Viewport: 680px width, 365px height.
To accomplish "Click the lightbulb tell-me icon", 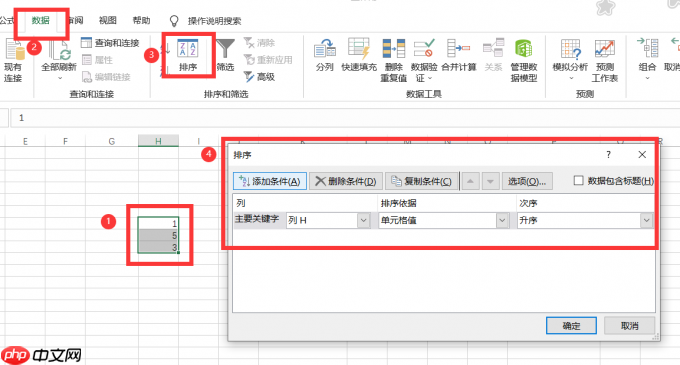I will click(x=174, y=21).
